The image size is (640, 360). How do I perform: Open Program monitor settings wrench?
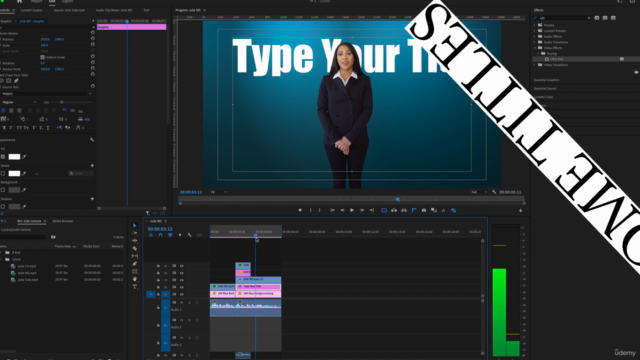pyautogui.click(x=494, y=192)
